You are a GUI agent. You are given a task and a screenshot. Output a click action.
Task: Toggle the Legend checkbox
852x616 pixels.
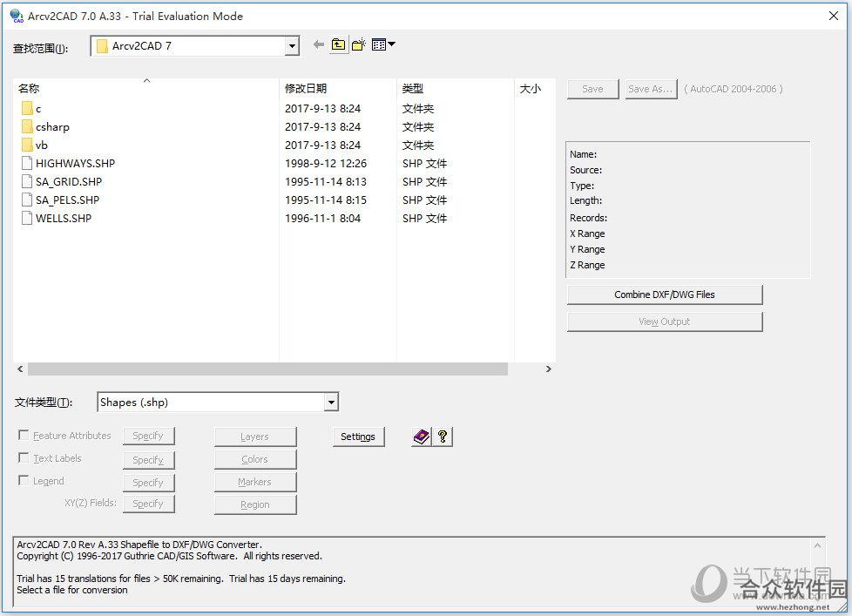coord(24,481)
